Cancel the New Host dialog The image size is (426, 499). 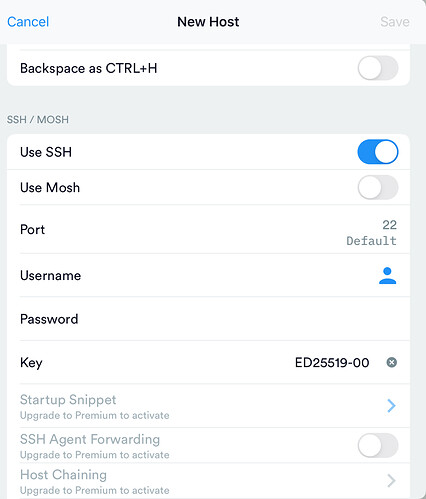(x=28, y=22)
